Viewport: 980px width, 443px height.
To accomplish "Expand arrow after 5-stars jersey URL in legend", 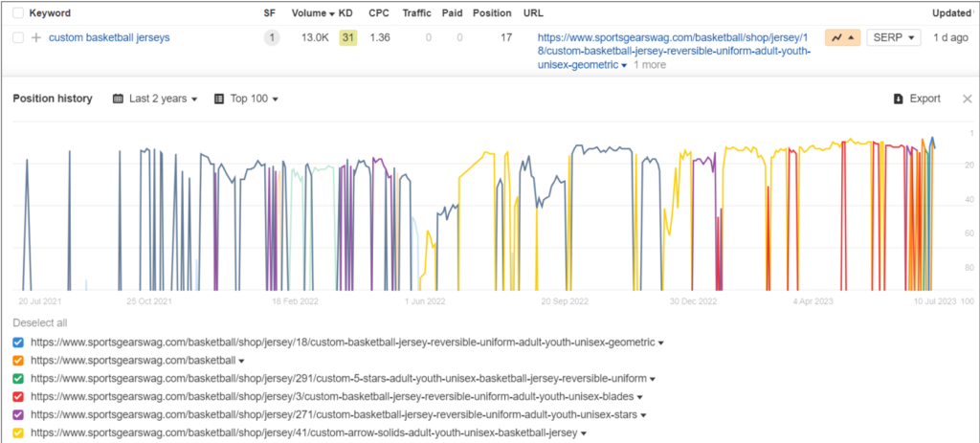I will [653, 379].
